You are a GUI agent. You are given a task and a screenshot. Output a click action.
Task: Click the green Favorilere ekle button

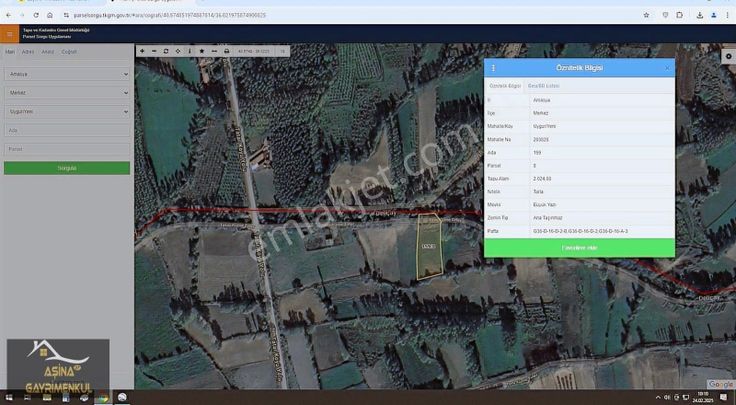[x=579, y=248]
